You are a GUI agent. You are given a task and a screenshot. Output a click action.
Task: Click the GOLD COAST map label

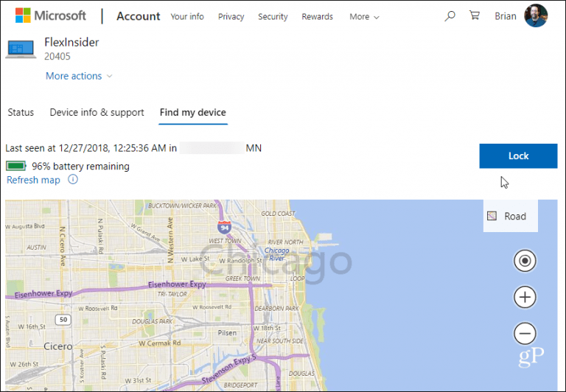click(278, 214)
